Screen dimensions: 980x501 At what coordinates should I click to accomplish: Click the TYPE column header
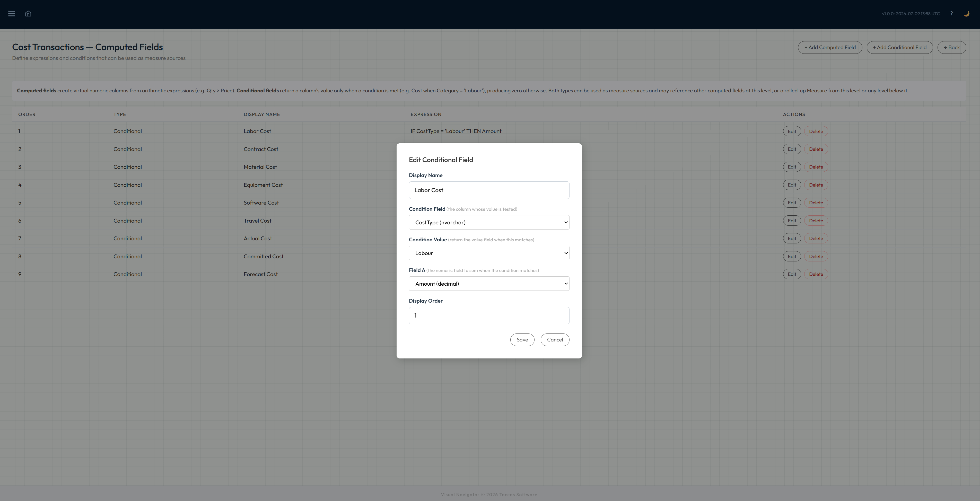[x=119, y=115]
